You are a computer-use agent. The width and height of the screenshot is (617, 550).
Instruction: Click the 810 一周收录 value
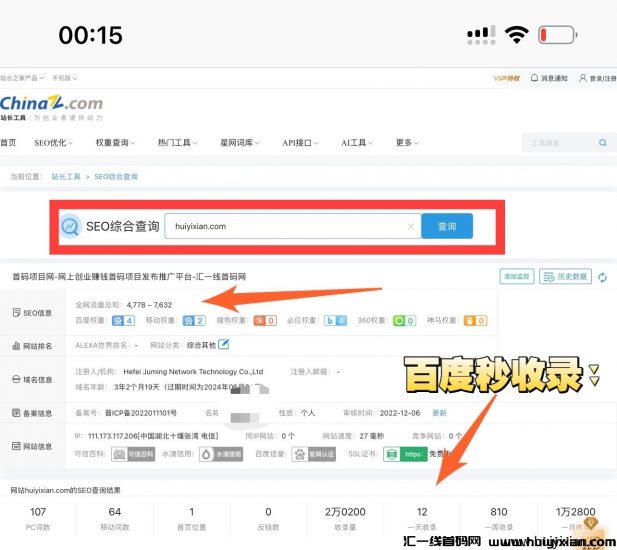pos(499,512)
